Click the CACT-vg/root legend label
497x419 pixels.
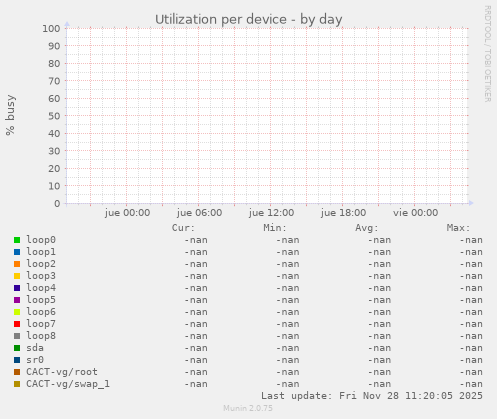coord(62,372)
